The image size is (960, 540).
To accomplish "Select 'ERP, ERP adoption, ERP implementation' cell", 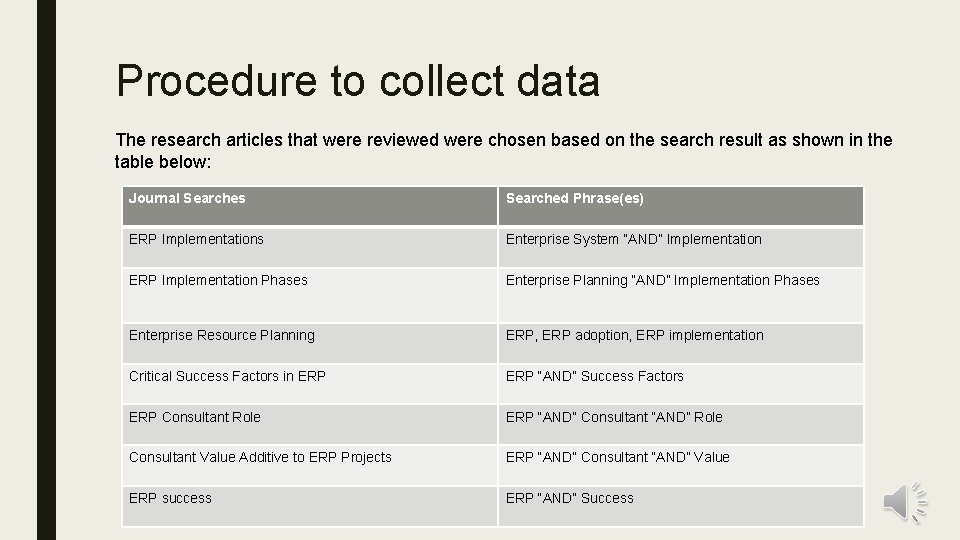I will (681, 343).
